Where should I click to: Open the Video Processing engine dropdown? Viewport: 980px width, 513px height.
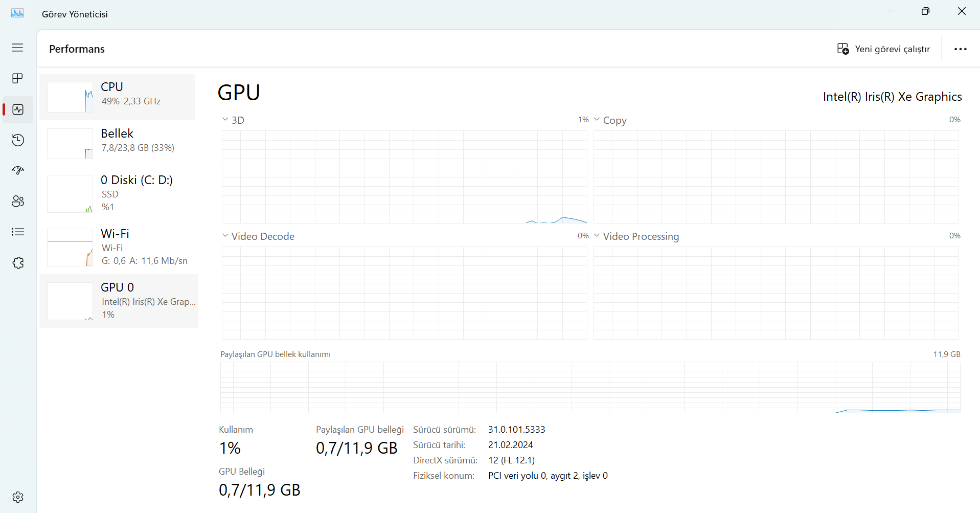[x=597, y=236]
